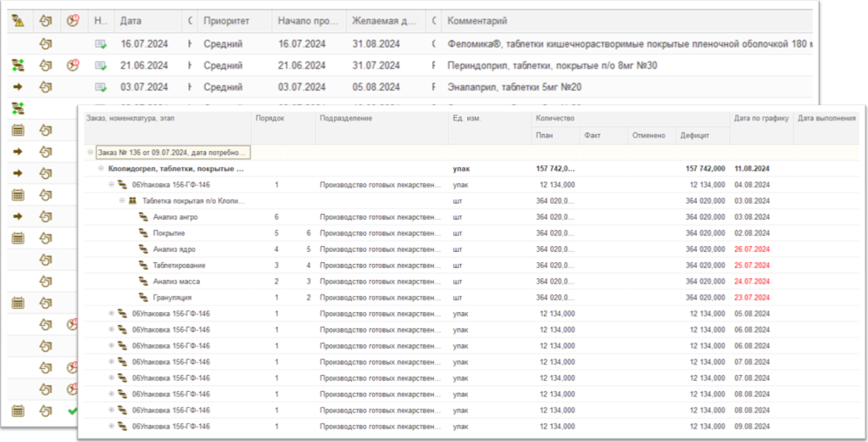The height and width of the screenshot is (442, 868).
Task: Select the Клопидогрел, таблетки row
Action: (x=471, y=168)
